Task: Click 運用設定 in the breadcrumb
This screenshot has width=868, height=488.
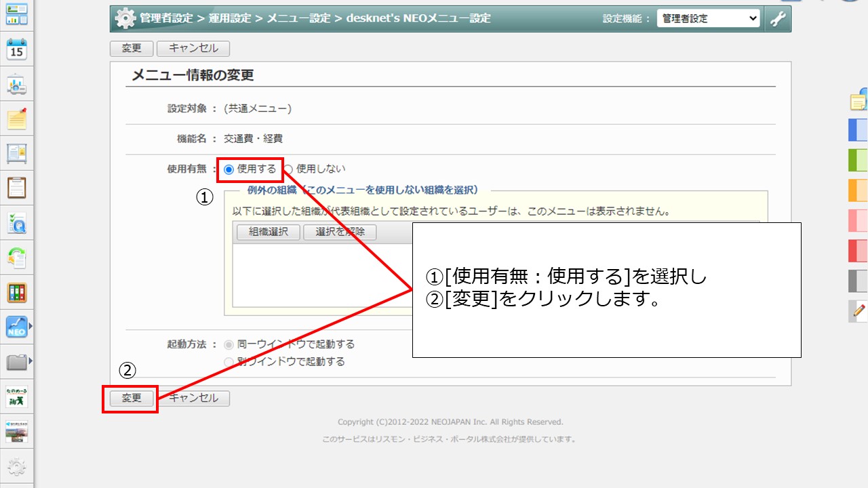Action: pos(229,19)
